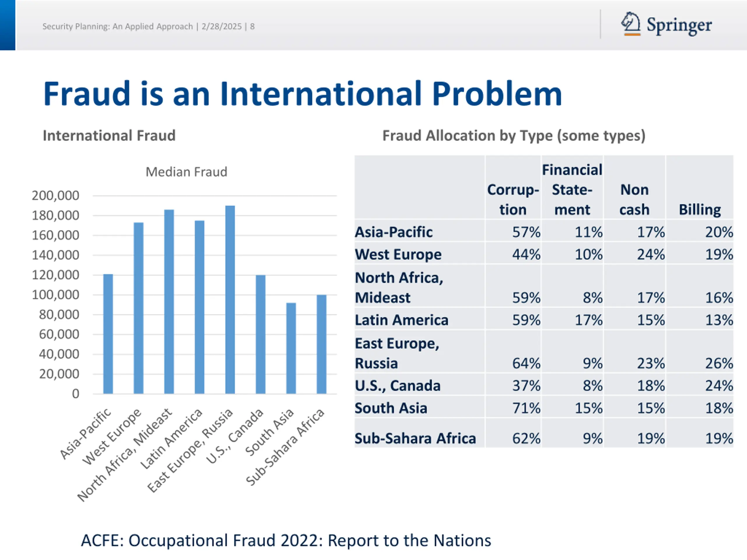Click the Billing column header
The image size is (747, 560).
tap(700, 210)
